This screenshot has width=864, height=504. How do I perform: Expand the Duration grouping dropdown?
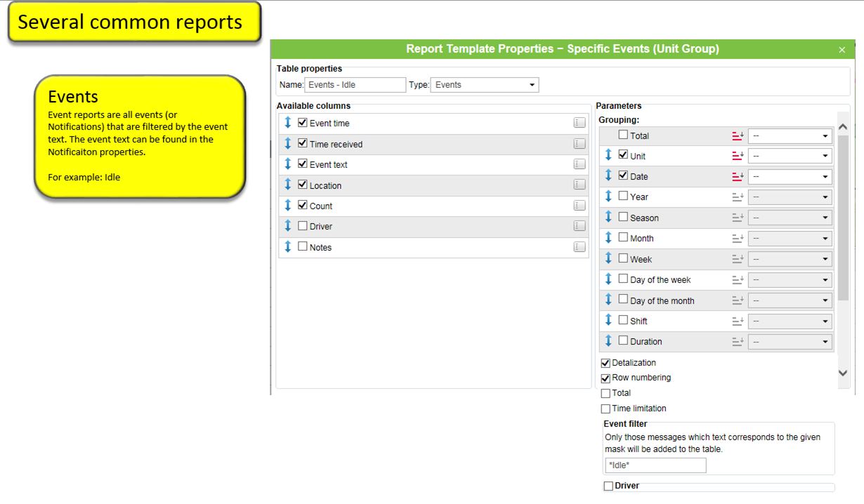click(790, 342)
